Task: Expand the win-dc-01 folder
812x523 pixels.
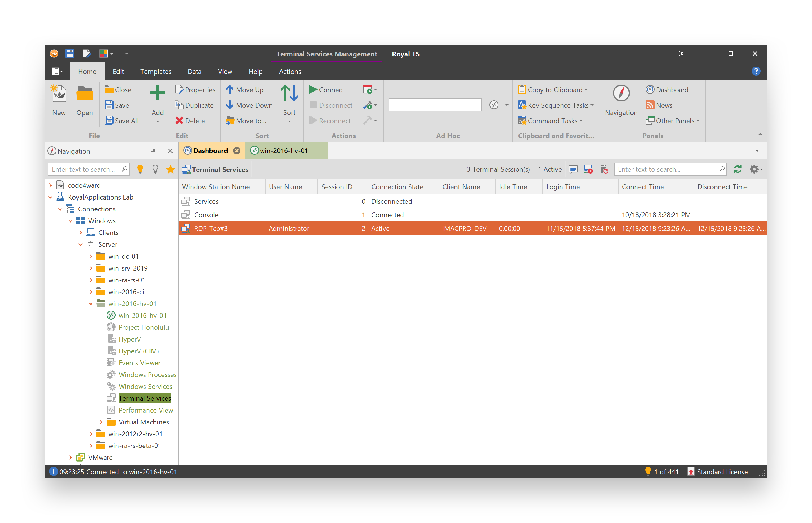Action: point(91,256)
